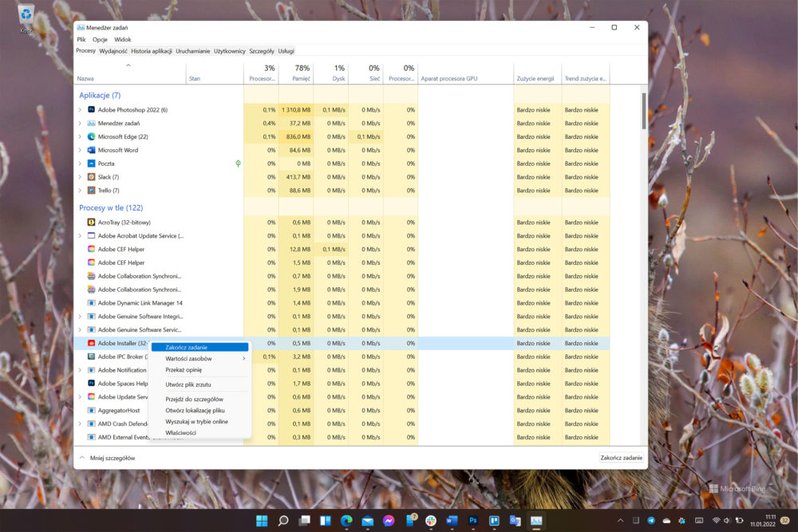Open Wi-Fi network settings in the tray
798x532 pixels.
(716, 520)
